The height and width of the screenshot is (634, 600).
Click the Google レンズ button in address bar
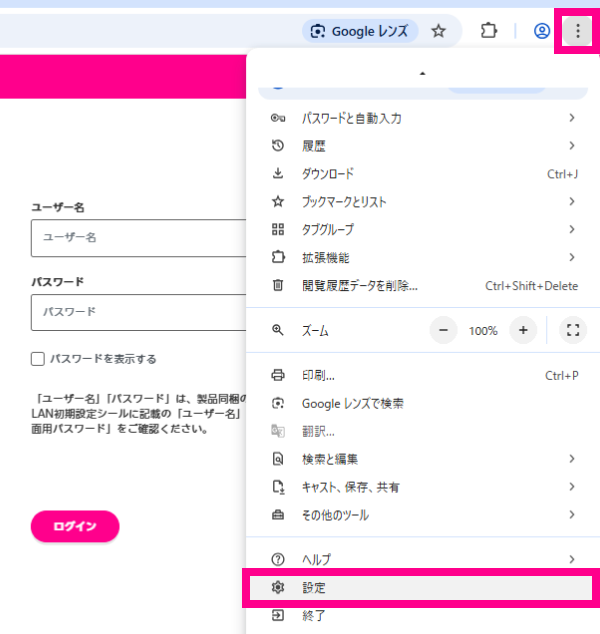(x=359, y=31)
